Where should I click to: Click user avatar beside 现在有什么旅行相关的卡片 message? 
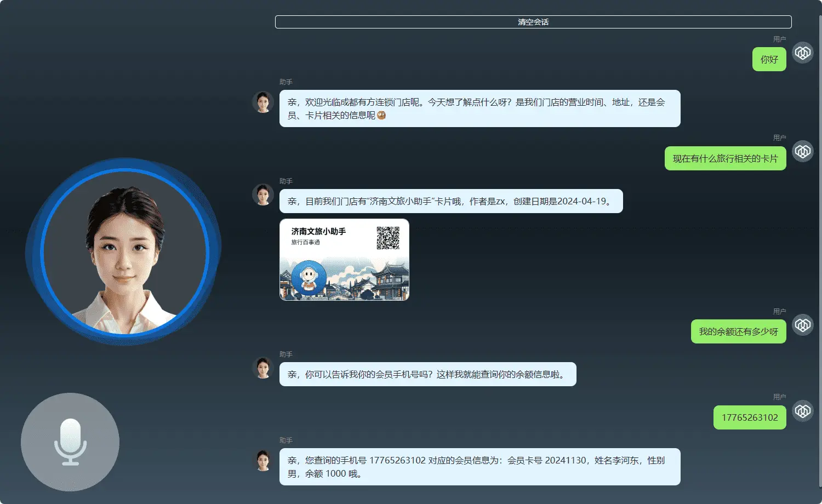[803, 151]
